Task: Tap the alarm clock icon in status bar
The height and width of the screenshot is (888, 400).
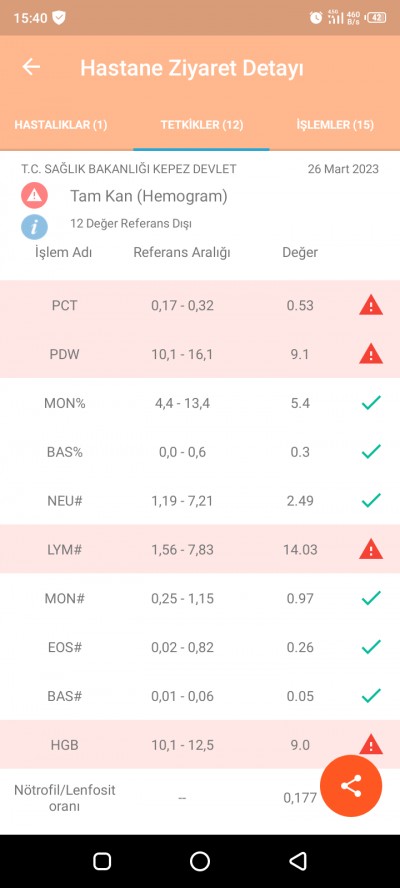Action: click(x=316, y=18)
